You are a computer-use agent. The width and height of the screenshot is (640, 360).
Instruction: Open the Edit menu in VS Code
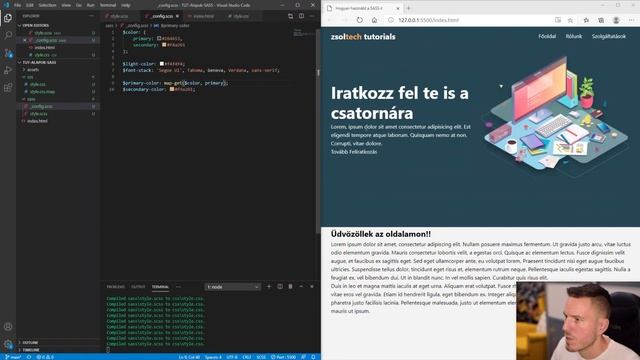[30, 5]
